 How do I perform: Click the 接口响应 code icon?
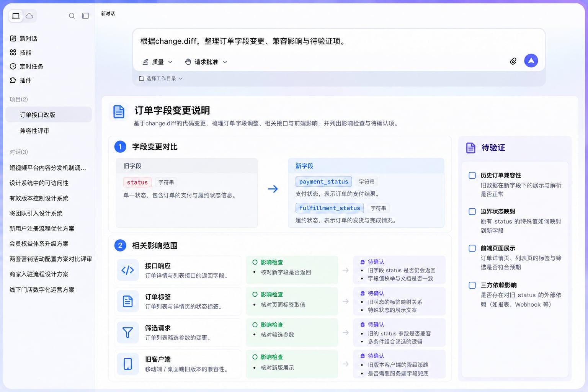(x=127, y=270)
